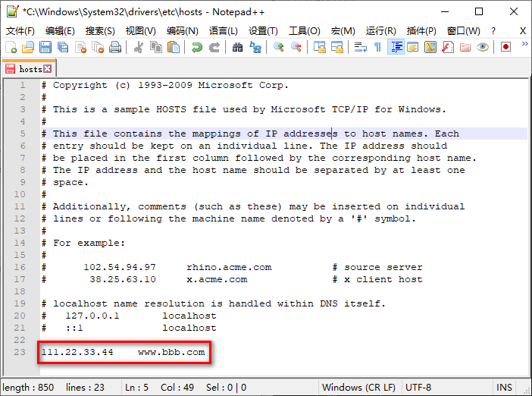
Task: Click 127.0.0.1 on line 20
Action: tap(92, 316)
